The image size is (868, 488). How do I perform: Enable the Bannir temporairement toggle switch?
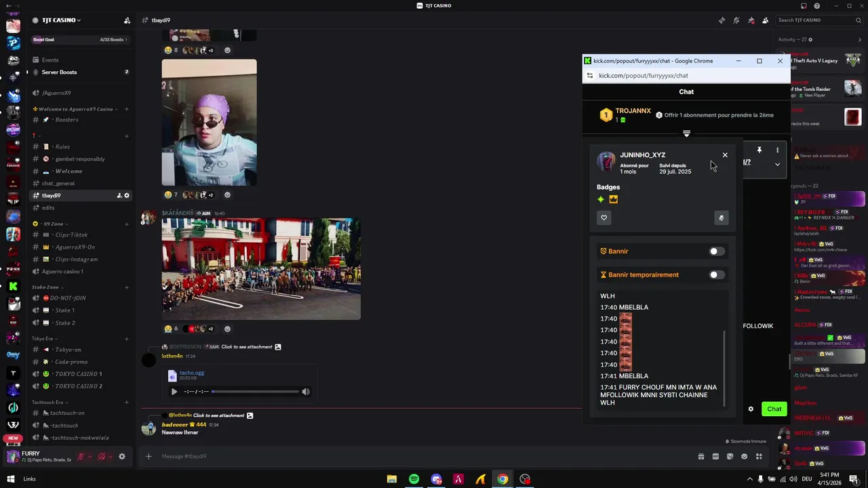tap(717, 275)
